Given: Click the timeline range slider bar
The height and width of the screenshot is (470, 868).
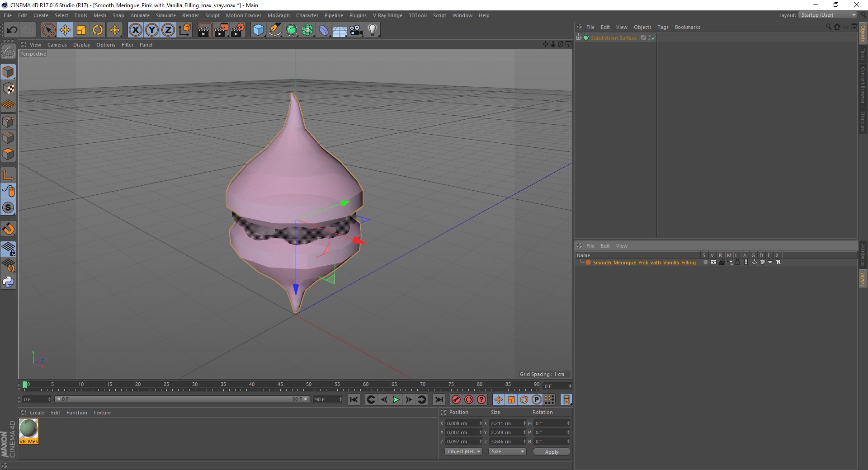Looking at the screenshot, I should click(x=182, y=399).
